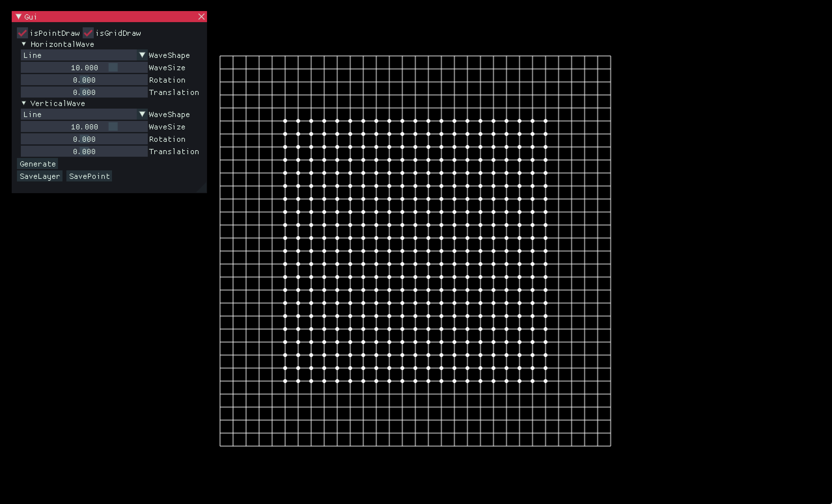Click VerticalWave WaveSize slider grab handle
The image size is (832, 504).
coord(113,127)
